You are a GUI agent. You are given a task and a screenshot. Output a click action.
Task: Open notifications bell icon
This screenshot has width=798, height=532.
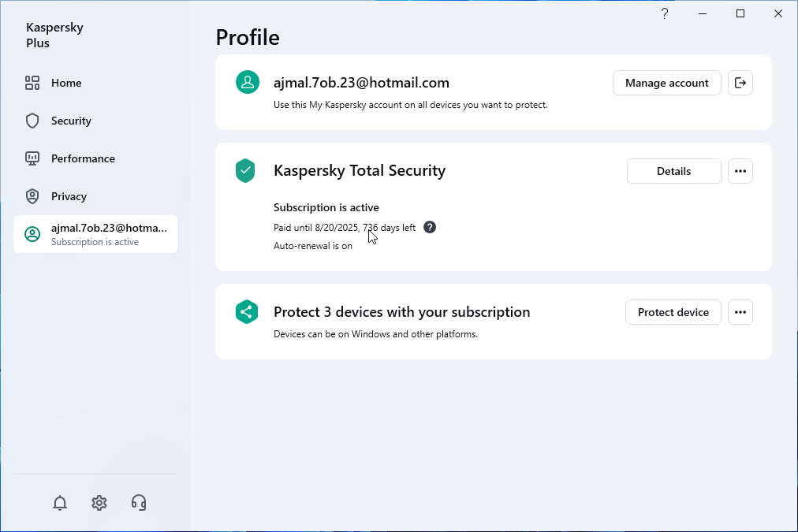coord(60,503)
